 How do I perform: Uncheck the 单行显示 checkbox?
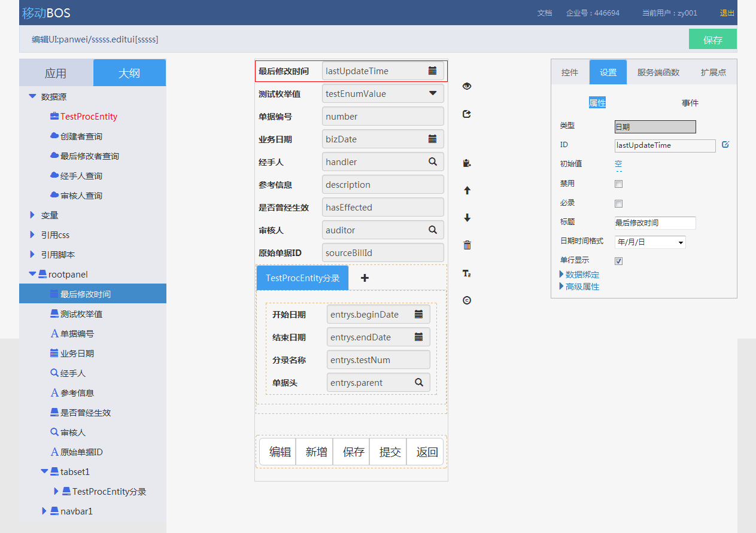pyautogui.click(x=619, y=261)
